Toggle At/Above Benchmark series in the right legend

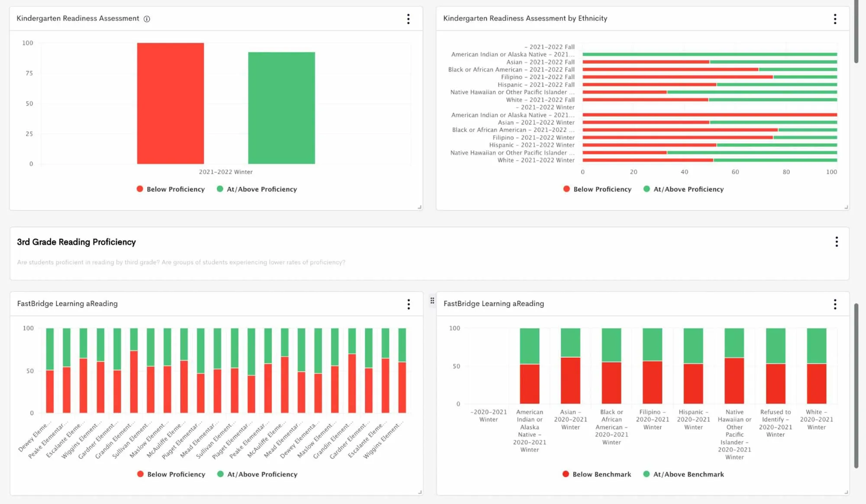click(x=683, y=474)
